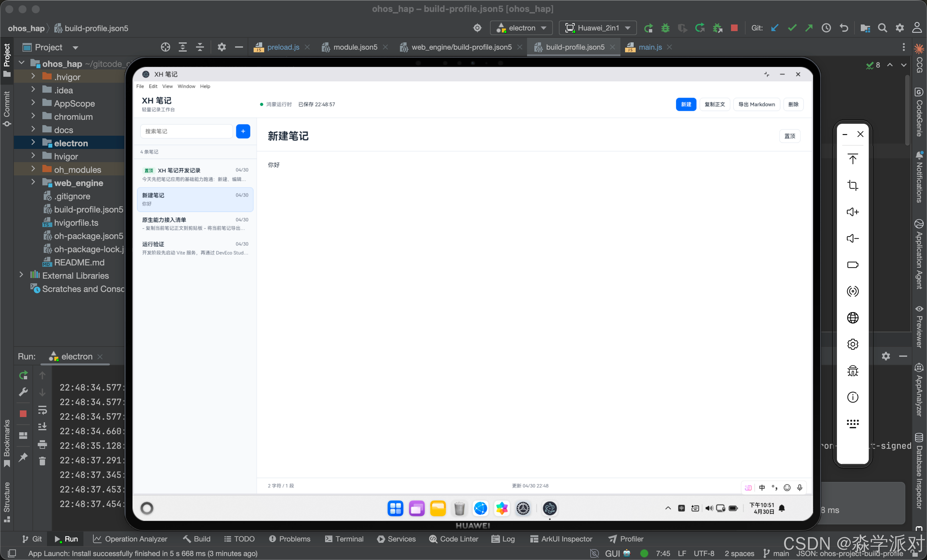Collapse all icon in Project panel

[x=200, y=47]
